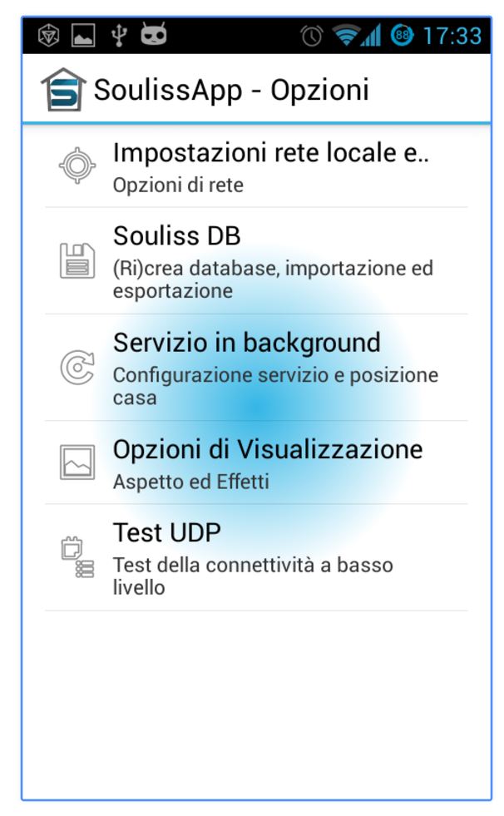
Task: Tap the SoulissApp - Opzioni title
Action: [230, 90]
